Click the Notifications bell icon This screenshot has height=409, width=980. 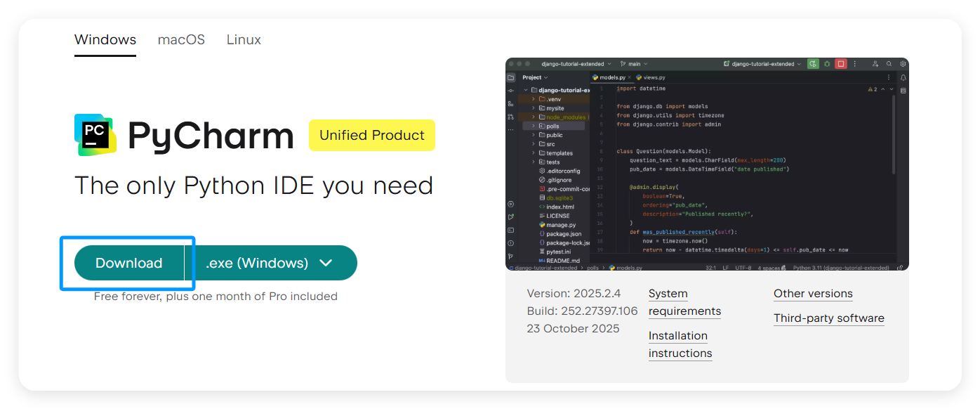click(x=903, y=77)
